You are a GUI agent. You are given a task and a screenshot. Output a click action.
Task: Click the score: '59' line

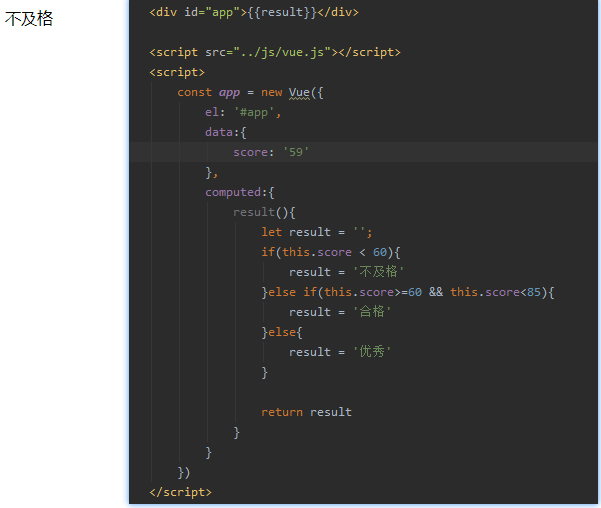[271, 152]
